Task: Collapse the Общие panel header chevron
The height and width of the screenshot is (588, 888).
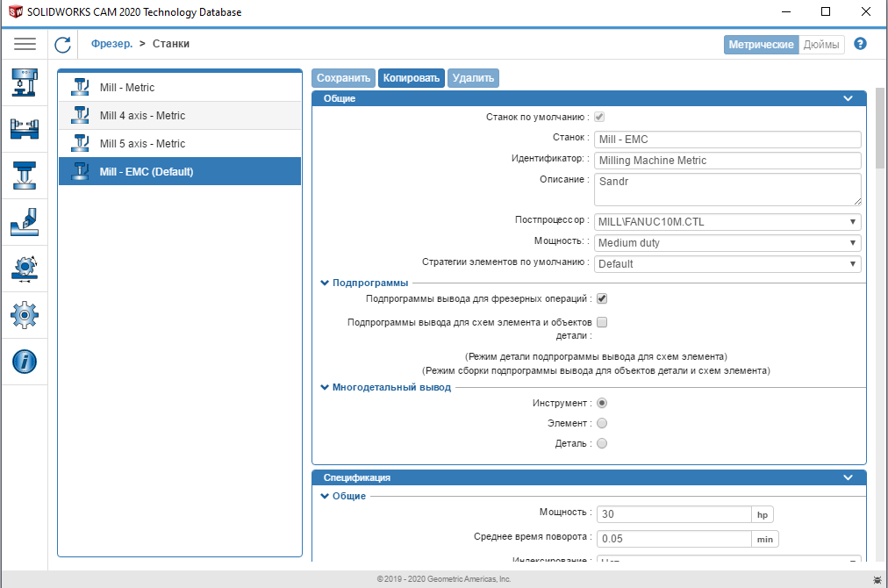Action: tap(848, 98)
